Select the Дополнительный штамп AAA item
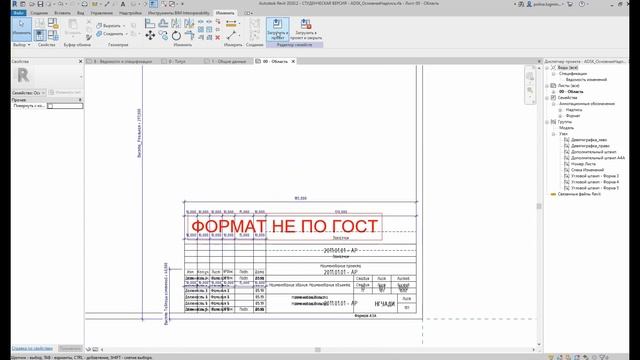Screen dimensions: 640x360 [x=598, y=158]
